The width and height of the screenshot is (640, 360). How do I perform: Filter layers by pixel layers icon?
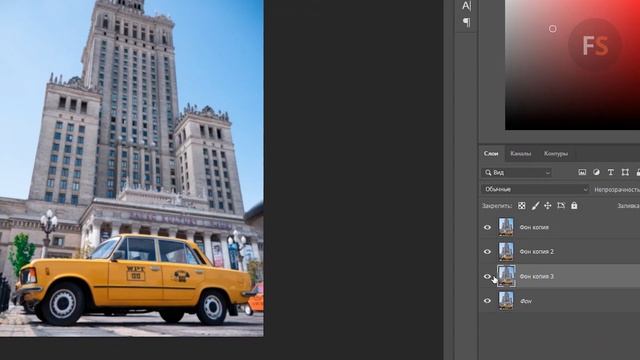(x=582, y=172)
